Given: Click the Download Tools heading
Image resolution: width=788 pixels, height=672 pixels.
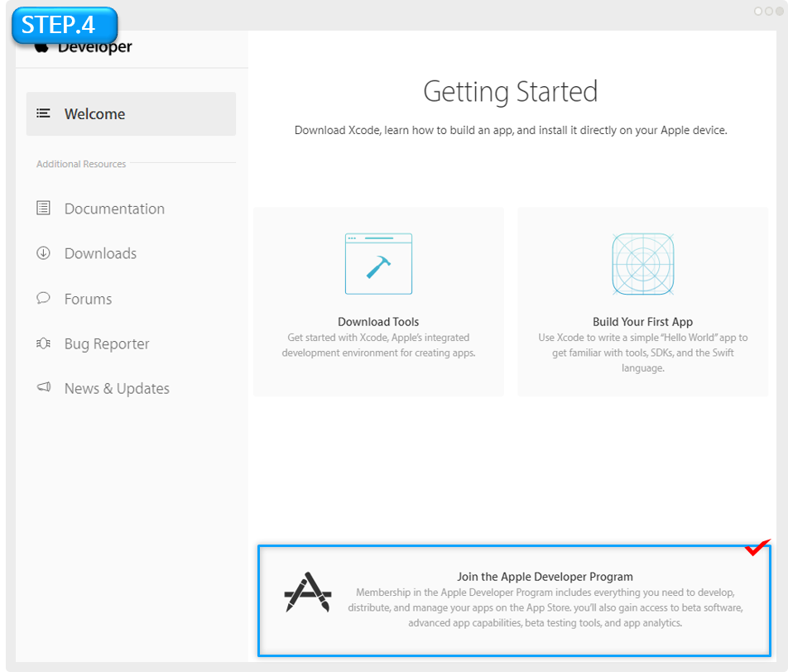Looking at the screenshot, I should tap(378, 322).
